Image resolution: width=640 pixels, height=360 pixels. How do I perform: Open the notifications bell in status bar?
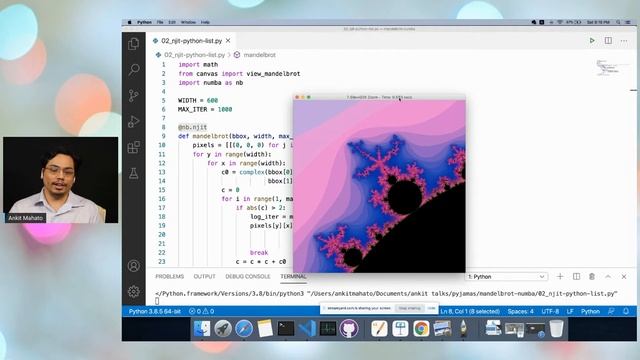626,311
